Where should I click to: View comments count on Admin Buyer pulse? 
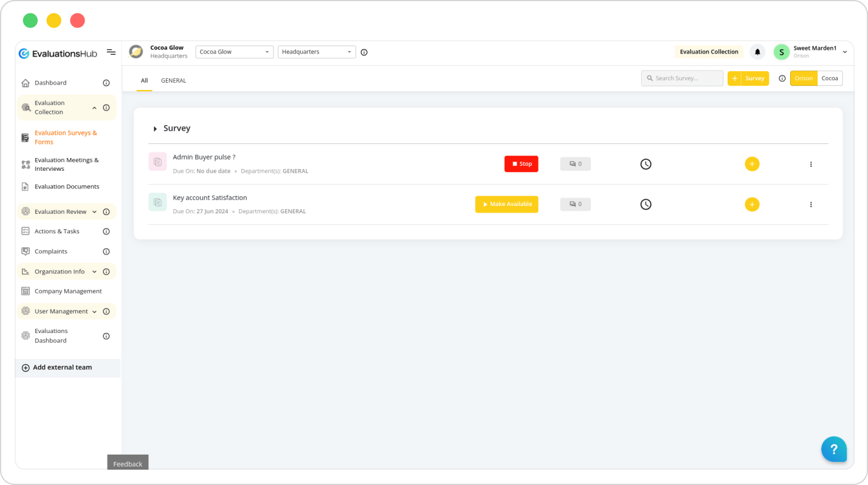575,164
